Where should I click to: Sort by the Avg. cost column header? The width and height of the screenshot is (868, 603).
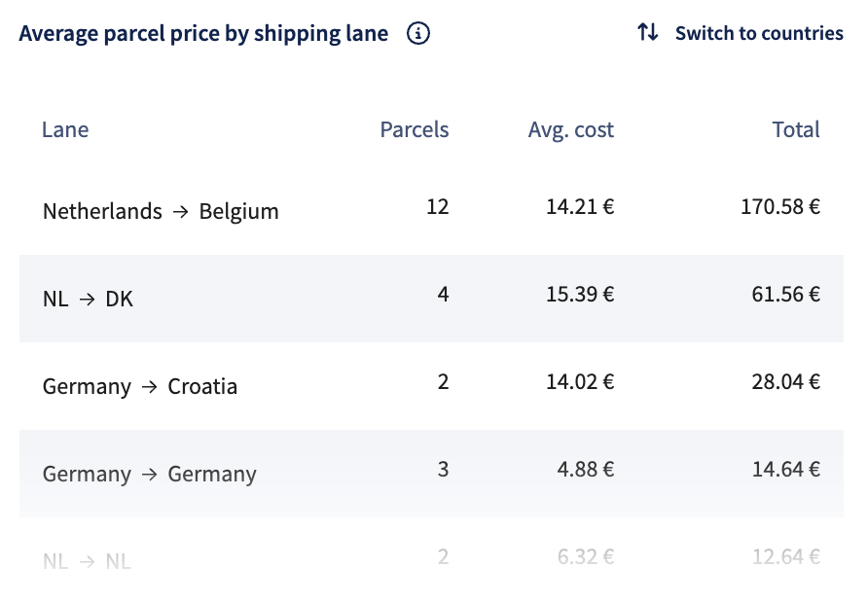click(571, 130)
